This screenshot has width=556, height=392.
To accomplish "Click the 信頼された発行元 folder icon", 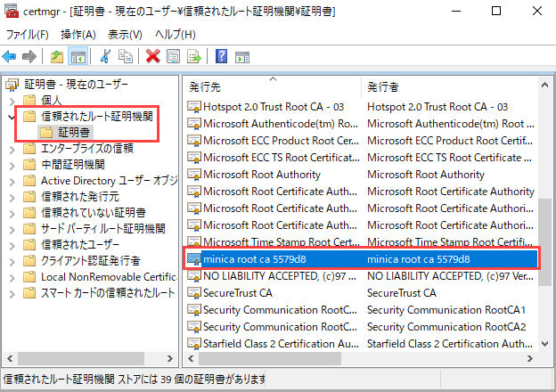I will 29,196.
